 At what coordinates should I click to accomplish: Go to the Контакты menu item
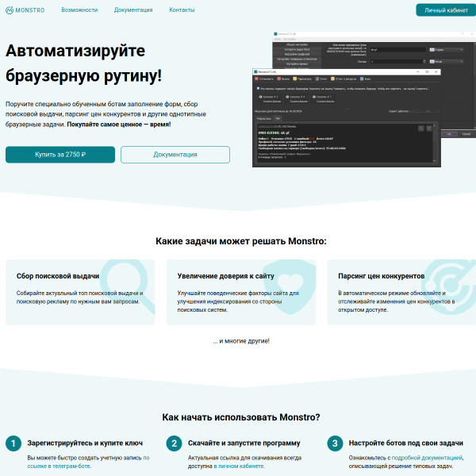pyautogui.click(x=182, y=10)
